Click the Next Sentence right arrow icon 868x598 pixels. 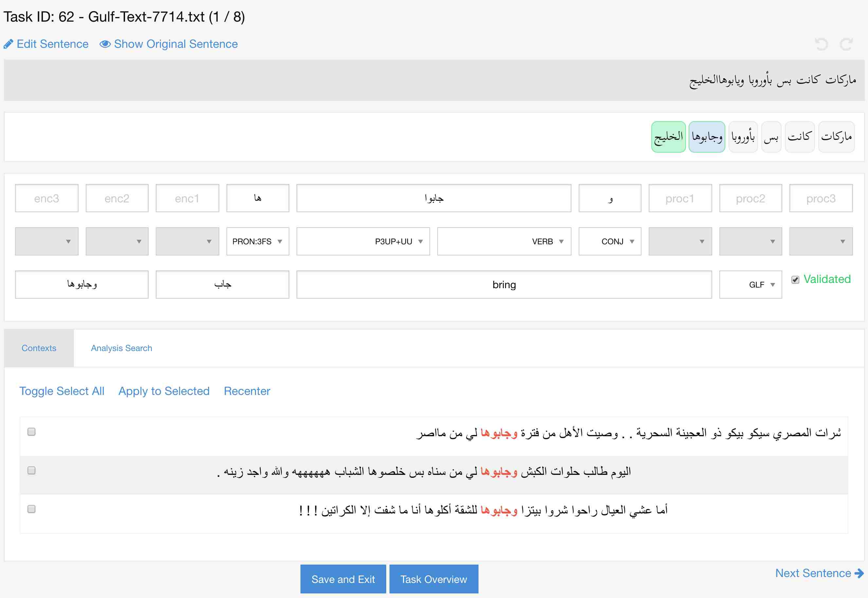[x=859, y=573]
